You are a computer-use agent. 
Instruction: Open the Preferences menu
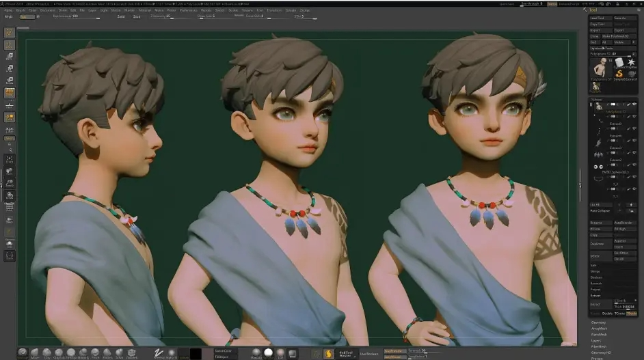pyautogui.click(x=189, y=10)
